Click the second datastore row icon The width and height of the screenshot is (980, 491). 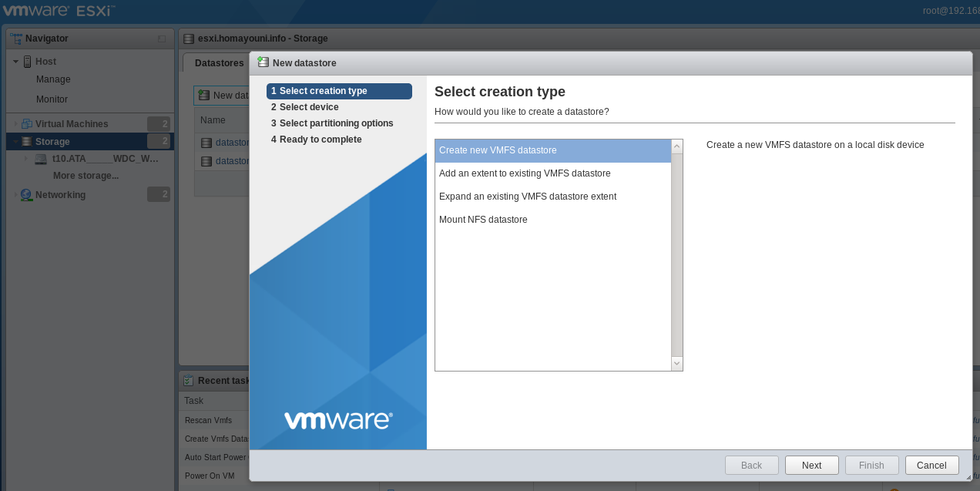pos(206,161)
